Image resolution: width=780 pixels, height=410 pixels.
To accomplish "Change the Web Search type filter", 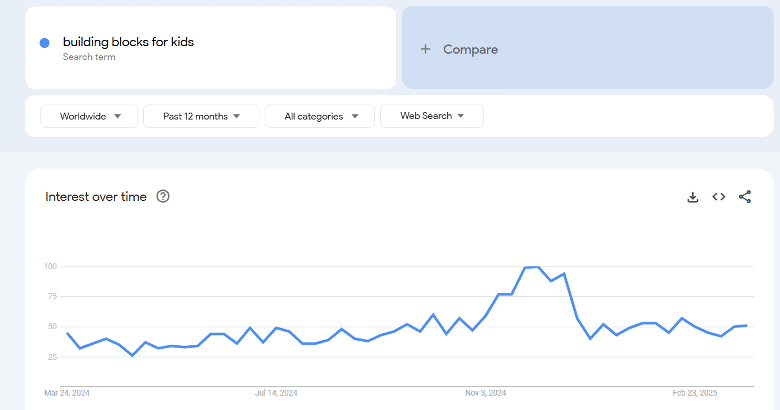I will coord(432,116).
